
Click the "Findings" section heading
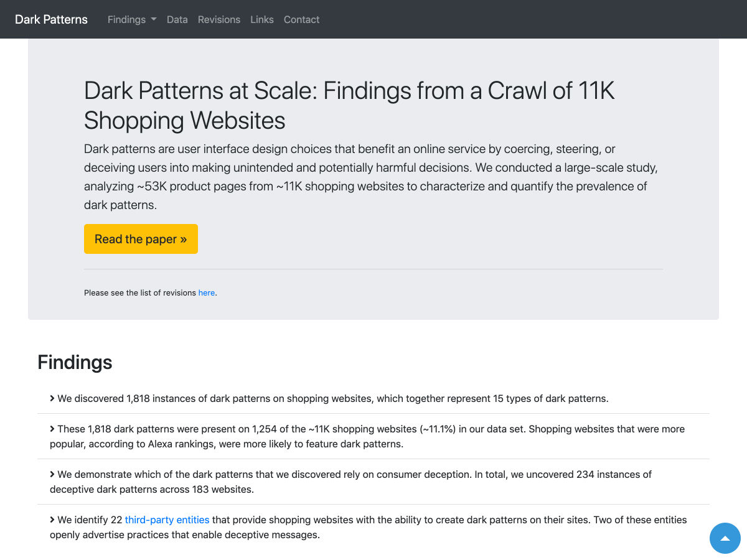coord(75,362)
